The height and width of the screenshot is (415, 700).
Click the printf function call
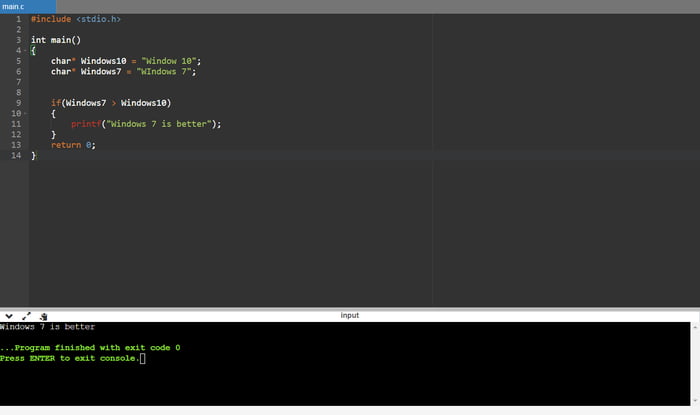86,124
